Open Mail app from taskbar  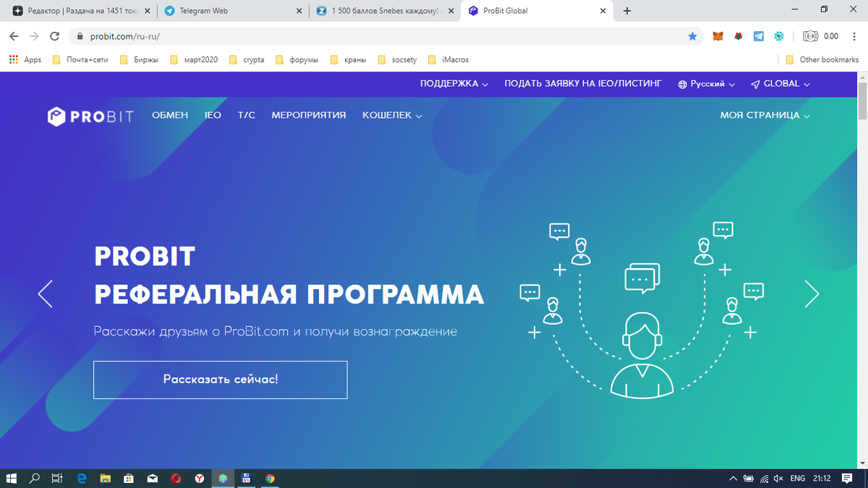coord(153,478)
